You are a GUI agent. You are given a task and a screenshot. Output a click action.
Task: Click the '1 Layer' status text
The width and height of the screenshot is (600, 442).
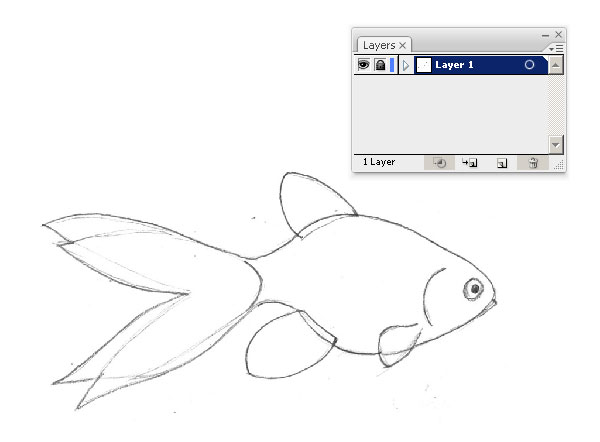[379, 162]
